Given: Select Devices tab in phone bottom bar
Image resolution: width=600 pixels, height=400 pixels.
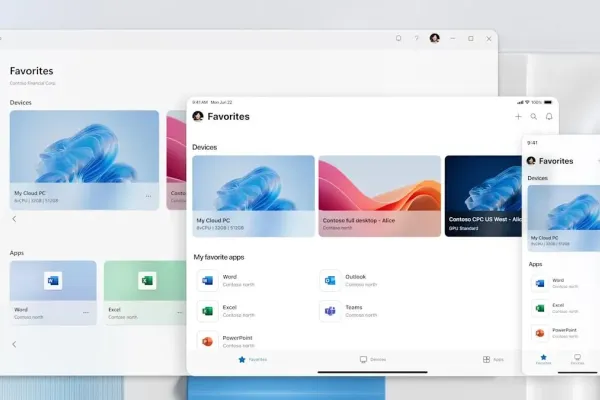Looking at the screenshot, I should [x=577, y=359].
